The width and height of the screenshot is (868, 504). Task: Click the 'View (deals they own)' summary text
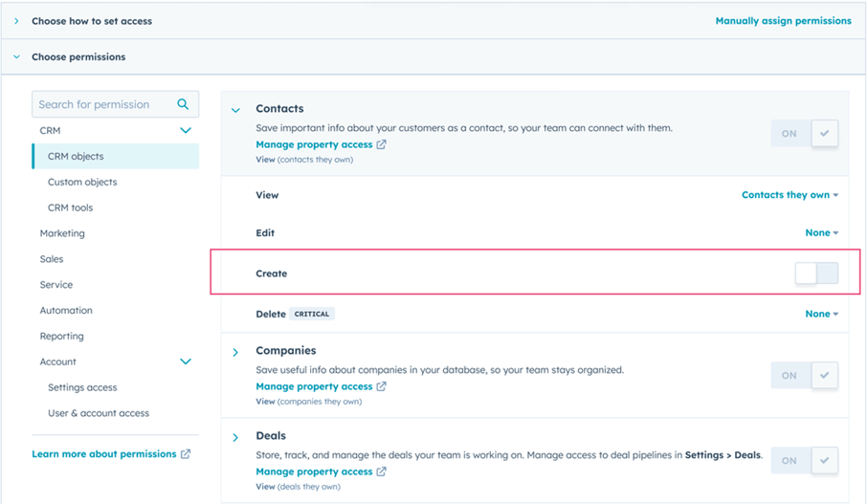298,486
